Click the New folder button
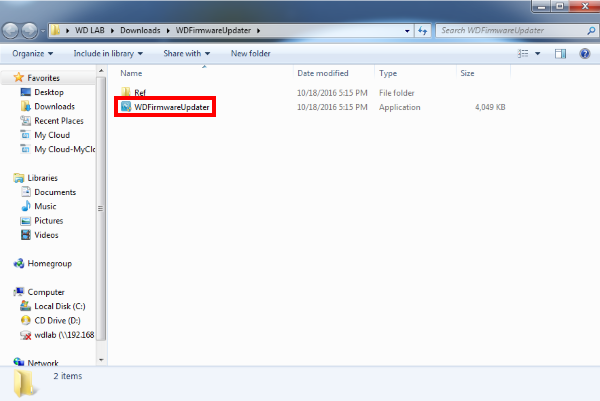The height and width of the screenshot is (401, 600). click(251, 54)
